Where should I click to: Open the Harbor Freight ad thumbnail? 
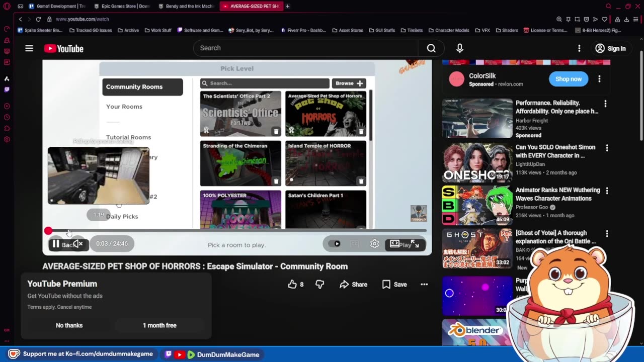tap(477, 118)
